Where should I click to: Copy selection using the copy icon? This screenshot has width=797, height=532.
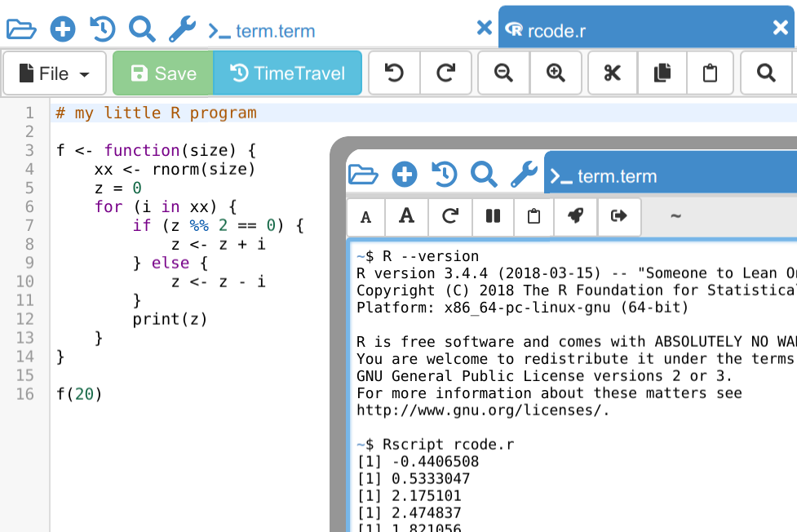662,73
